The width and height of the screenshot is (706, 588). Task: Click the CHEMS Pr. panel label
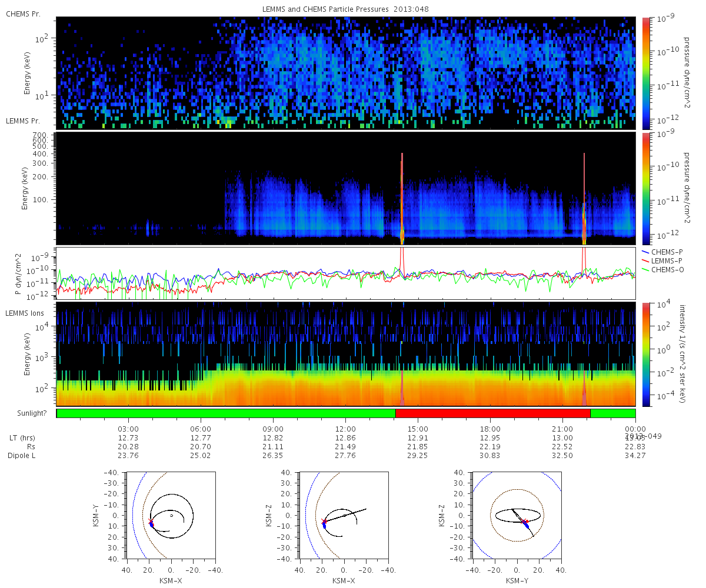pos(23,14)
